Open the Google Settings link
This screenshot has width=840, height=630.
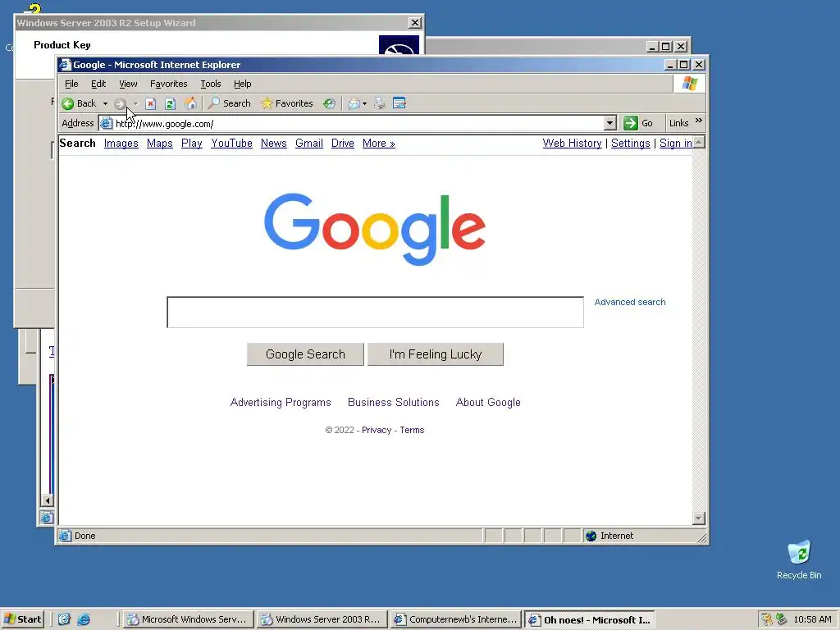pyautogui.click(x=631, y=144)
